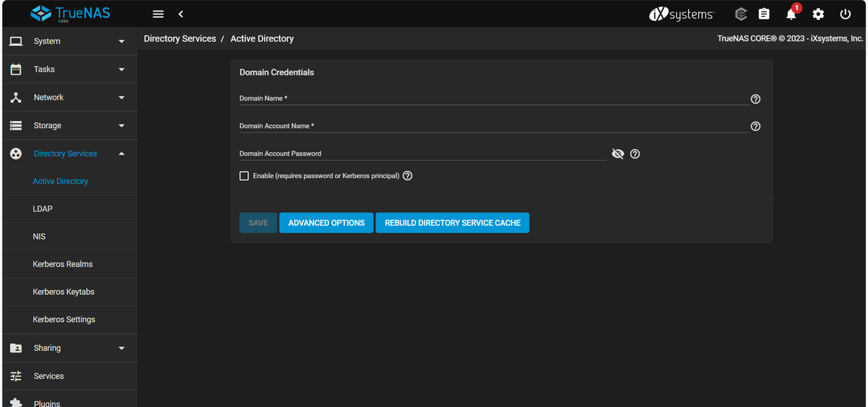Click the Network nodes icon
This screenshot has height=407, width=868.
coord(16,97)
